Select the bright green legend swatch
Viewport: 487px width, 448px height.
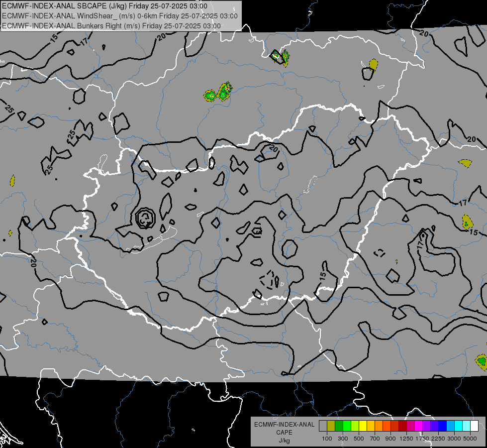pos(347,426)
